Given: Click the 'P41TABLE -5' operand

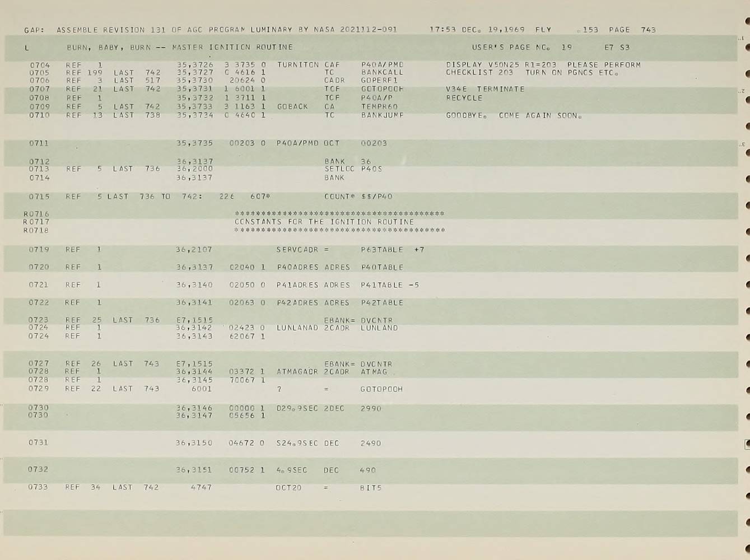Looking at the screenshot, I should [390, 286].
